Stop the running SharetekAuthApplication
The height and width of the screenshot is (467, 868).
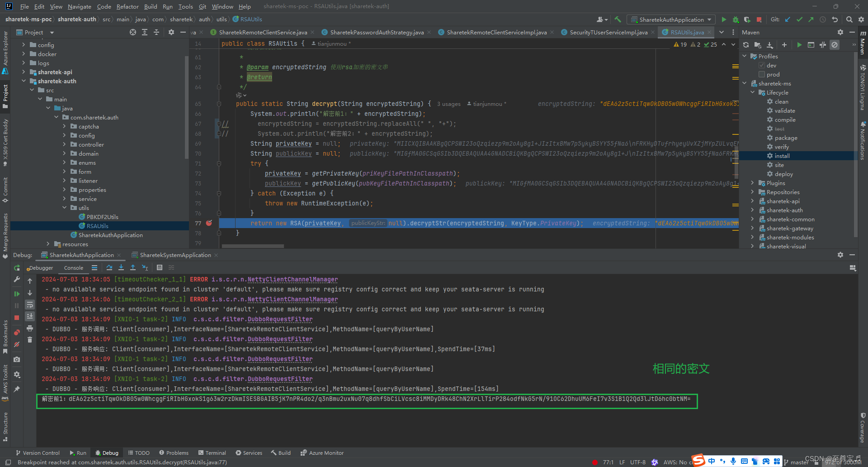coord(17,317)
